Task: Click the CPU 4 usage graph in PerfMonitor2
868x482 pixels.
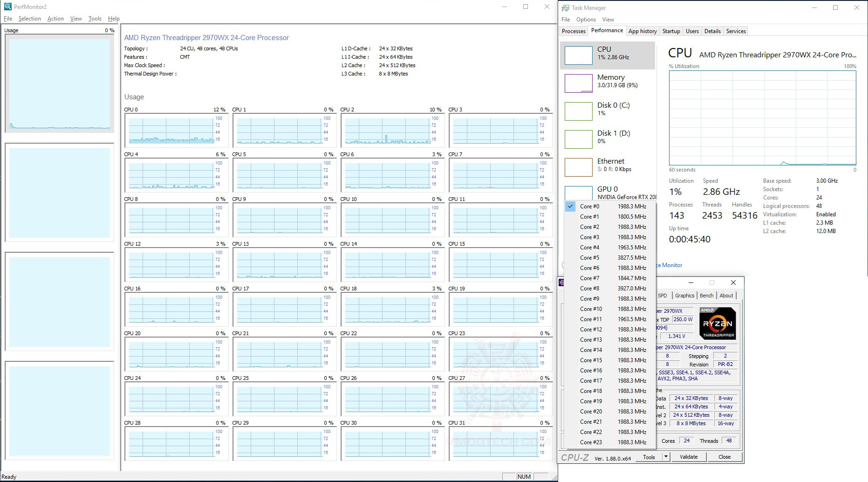Action: (176, 175)
